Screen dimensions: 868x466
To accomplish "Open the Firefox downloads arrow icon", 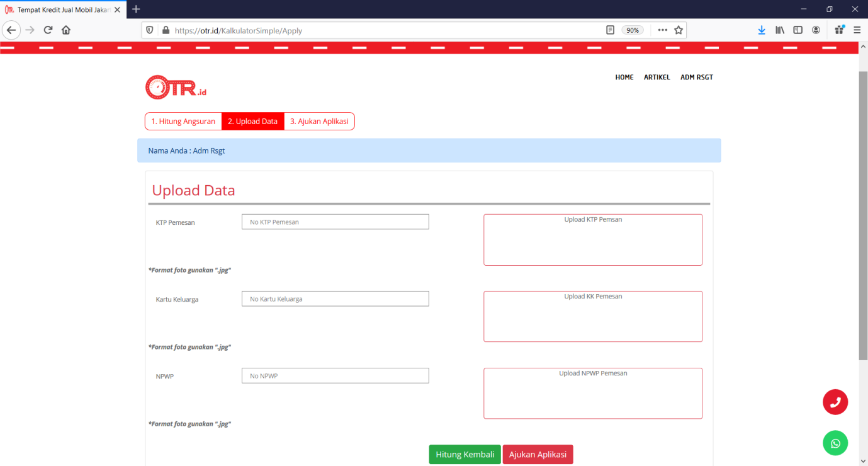I will click(762, 30).
